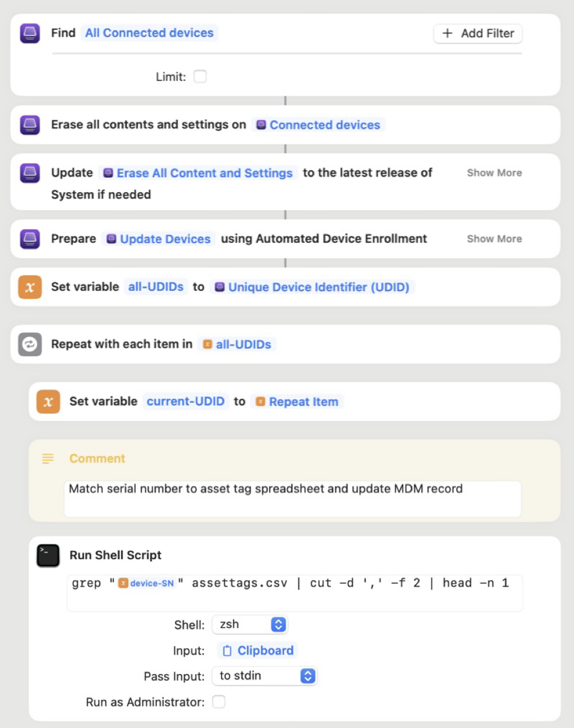Click the Prepare action's device icon
Viewport: 574px width, 728px height.
click(x=30, y=238)
